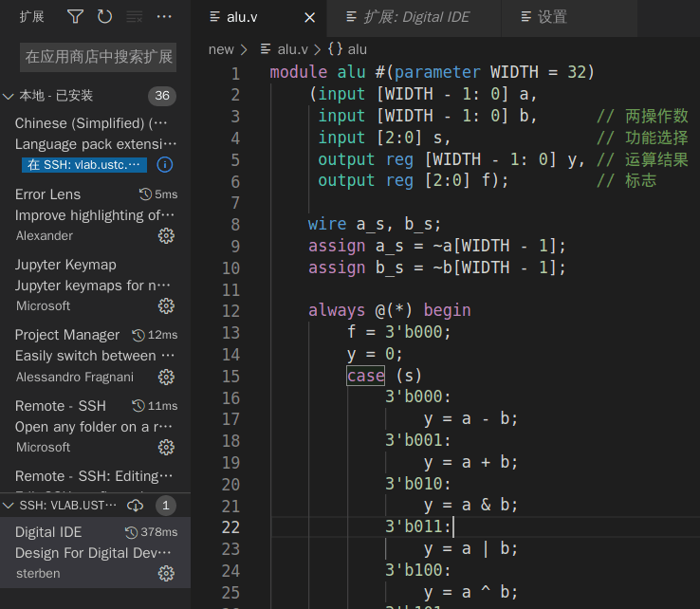Open the Digital IDE manage gear
Screen dimensions: 700x609
click(166, 574)
